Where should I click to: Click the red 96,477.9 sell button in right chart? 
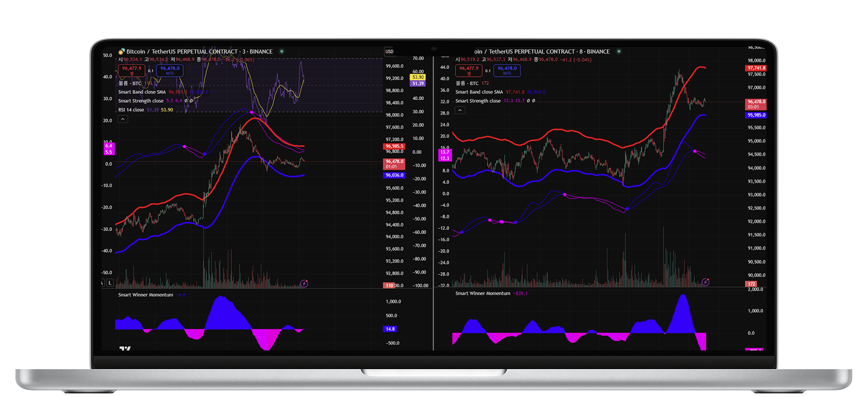point(468,70)
